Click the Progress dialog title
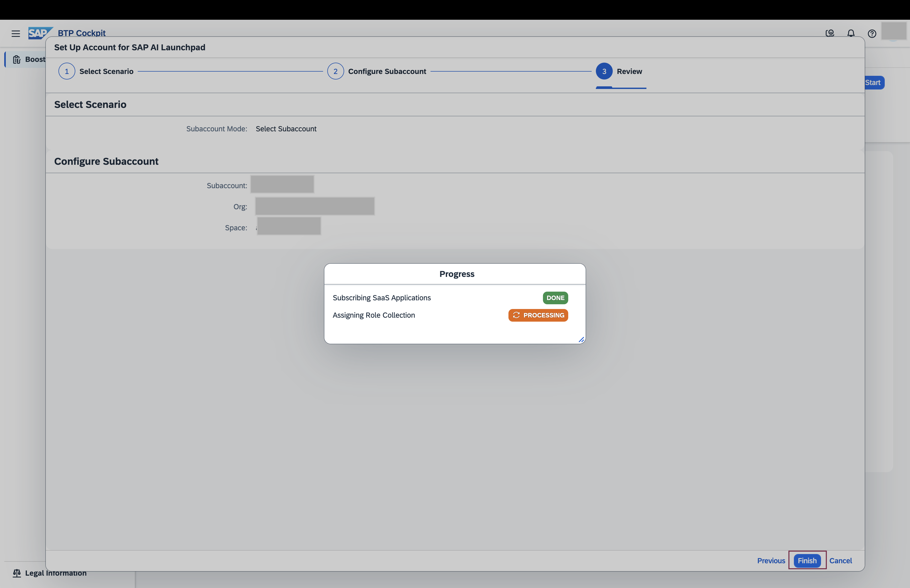 457,274
